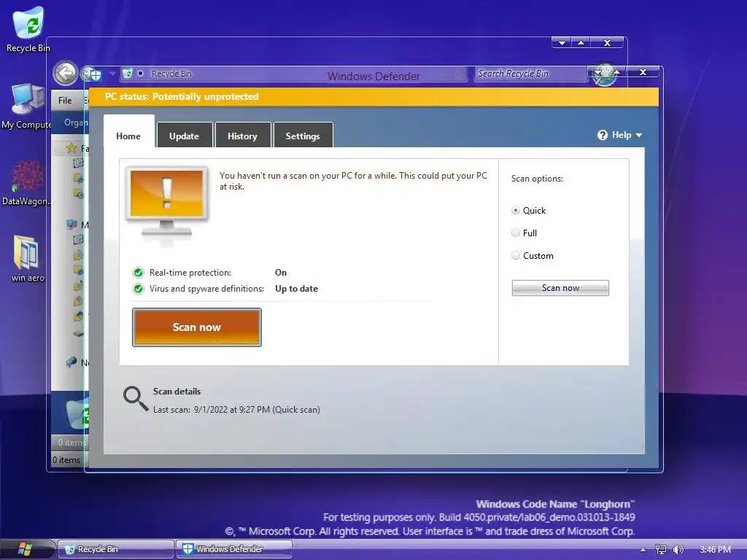Click the Windows Defender title text

click(373, 77)
